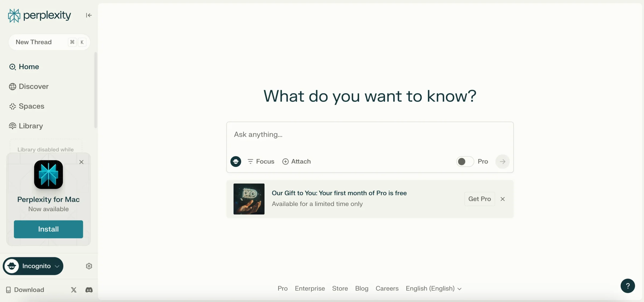
Task: Click the Pro gift promo thumbnail
Action: 249,199
